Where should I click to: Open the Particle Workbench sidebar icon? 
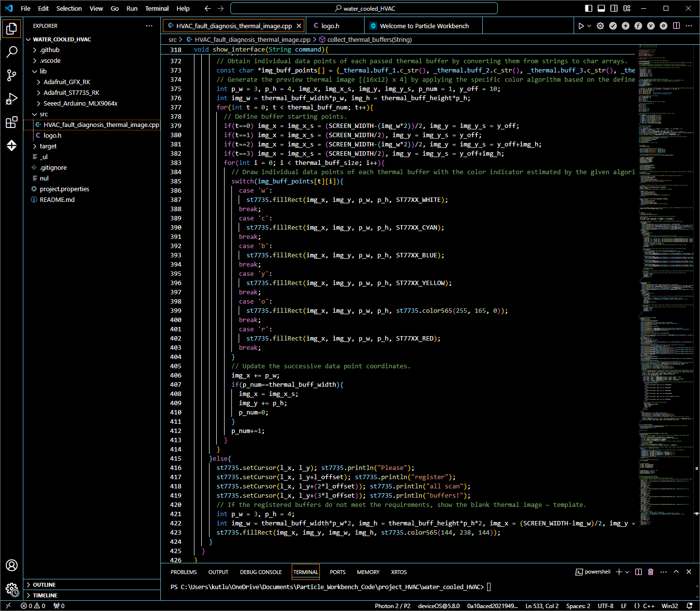coord(12,145)
